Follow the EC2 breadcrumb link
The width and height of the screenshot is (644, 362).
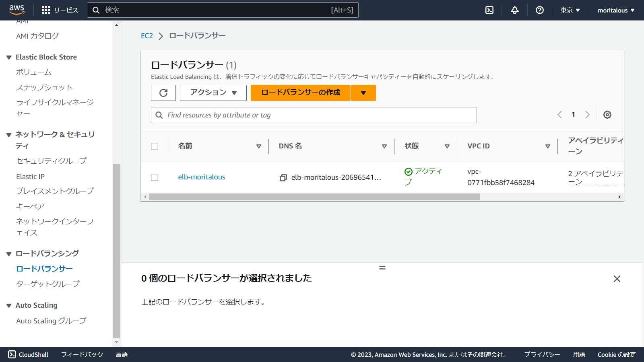(147, 35)
